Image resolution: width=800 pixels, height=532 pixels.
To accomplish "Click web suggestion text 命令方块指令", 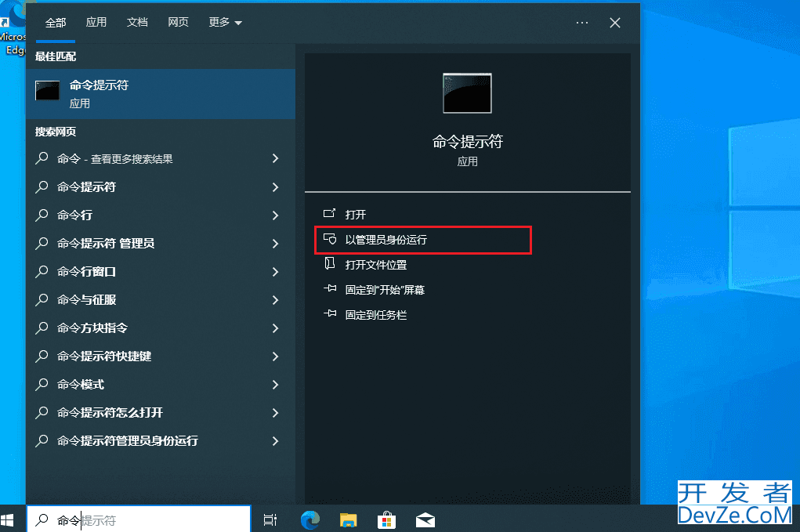I will pyautogui.click(x=92, y=328).
